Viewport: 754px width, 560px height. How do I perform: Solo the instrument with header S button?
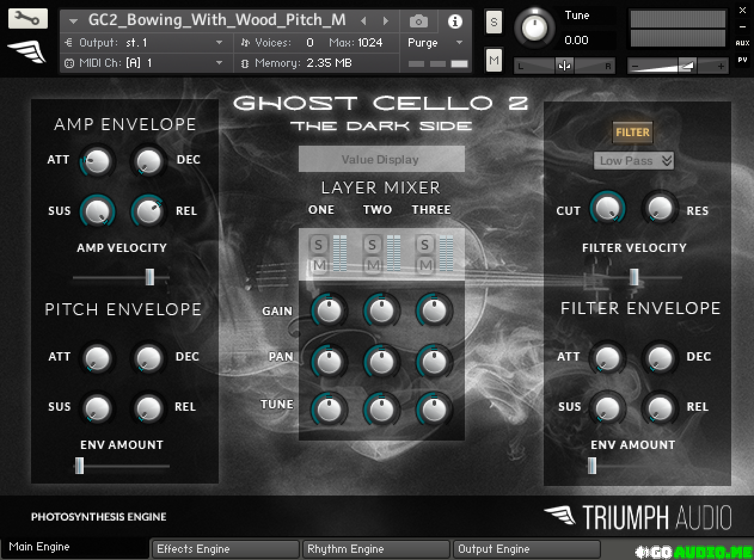point(494,22)
